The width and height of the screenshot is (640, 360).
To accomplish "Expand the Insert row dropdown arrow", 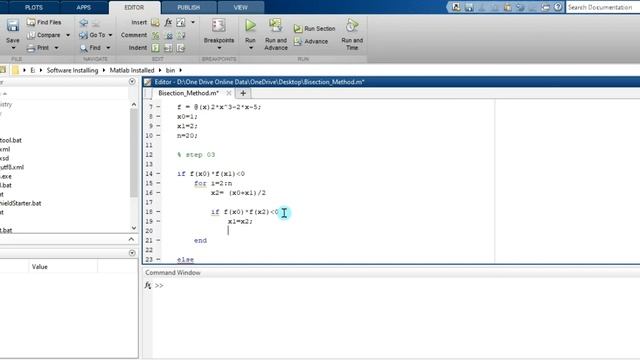I will pos(193,22).
